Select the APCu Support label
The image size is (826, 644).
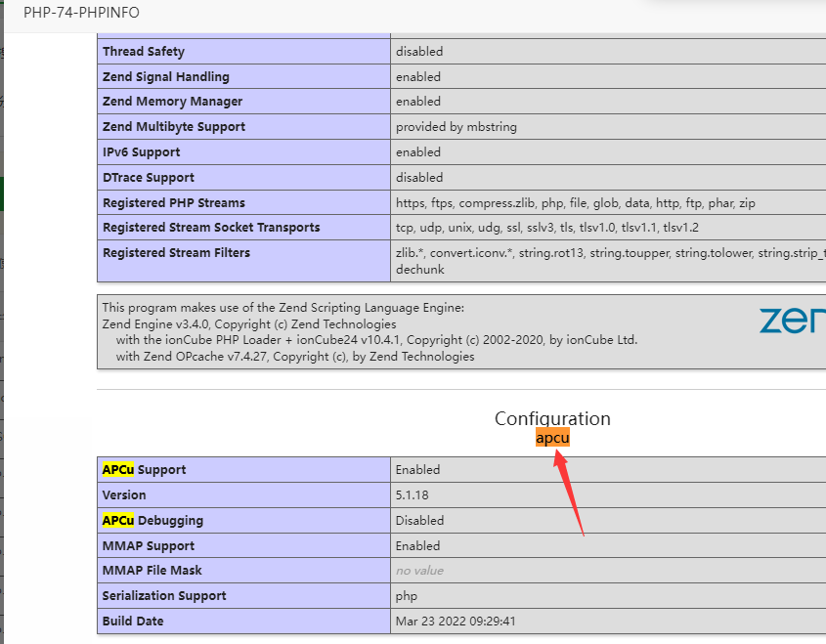tap(144, 470)
